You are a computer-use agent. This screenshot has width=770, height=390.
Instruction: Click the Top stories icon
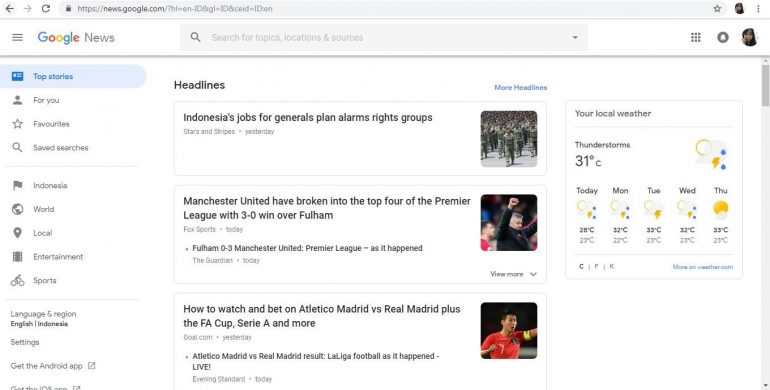click(18, 76)
